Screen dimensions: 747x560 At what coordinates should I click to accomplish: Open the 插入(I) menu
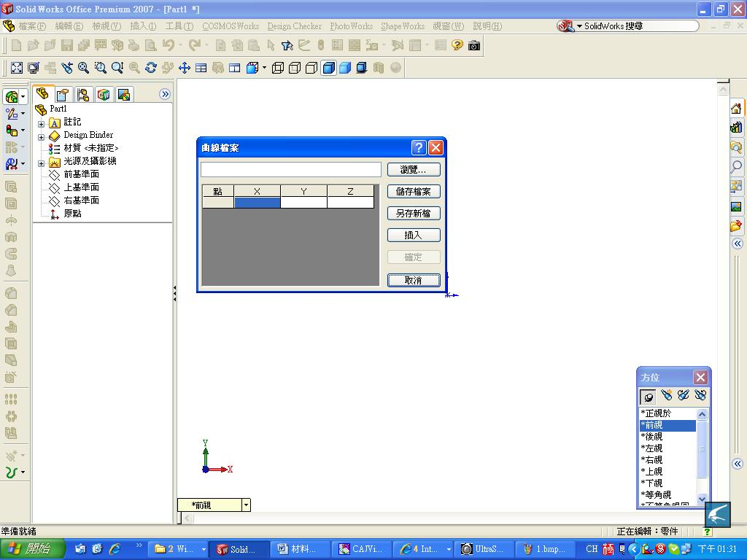click(143, 26)
